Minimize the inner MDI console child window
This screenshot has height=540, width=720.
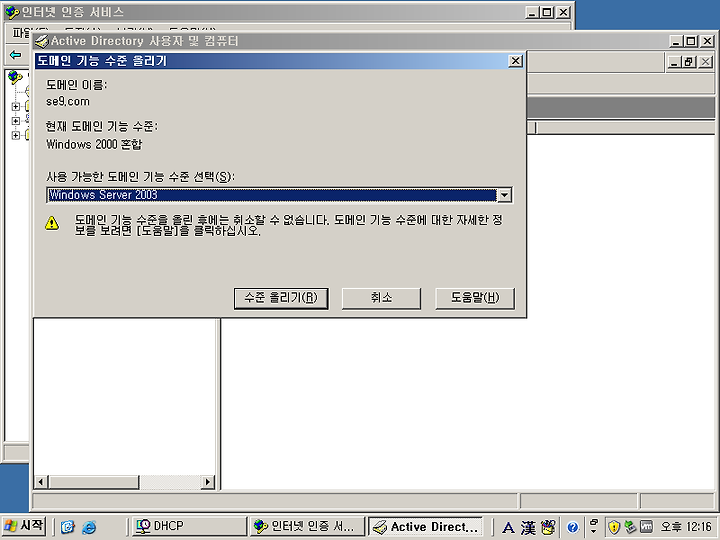(x=674, y=62)
